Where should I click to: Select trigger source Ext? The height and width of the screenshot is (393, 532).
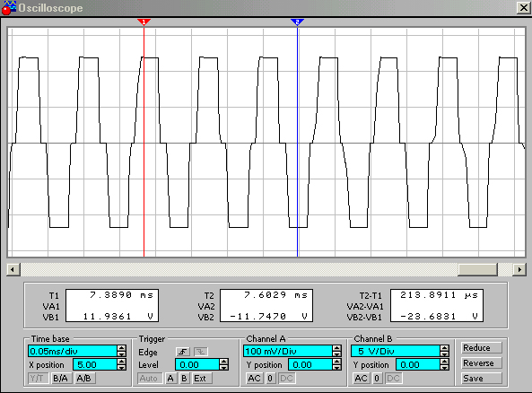coord(200,378)
